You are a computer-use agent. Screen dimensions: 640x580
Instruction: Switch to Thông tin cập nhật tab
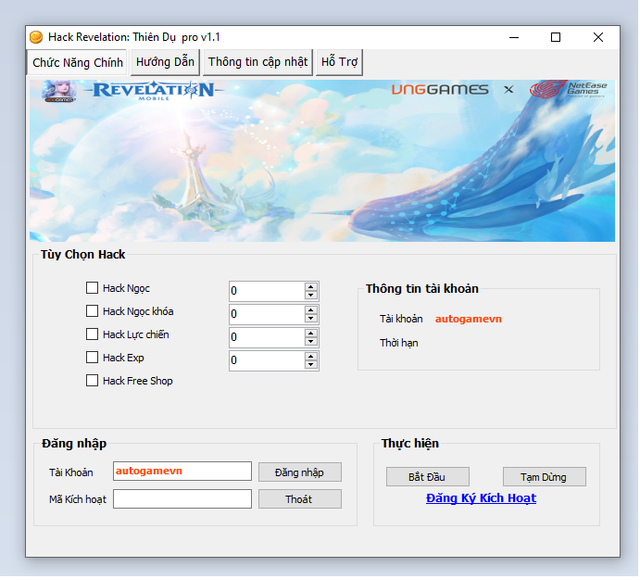[x=257, y=62]
